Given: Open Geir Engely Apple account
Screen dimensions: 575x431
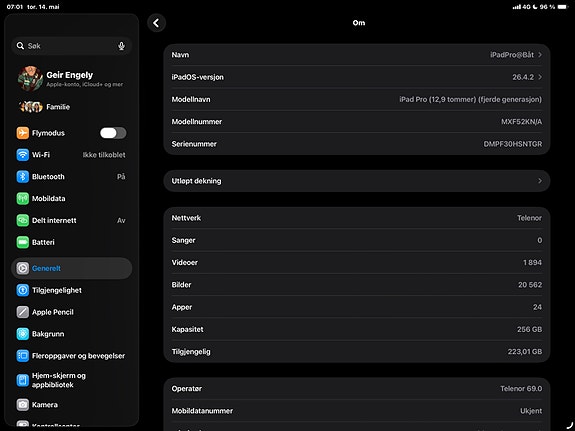Looking at the screenshot, I should (x=72, y=78).
